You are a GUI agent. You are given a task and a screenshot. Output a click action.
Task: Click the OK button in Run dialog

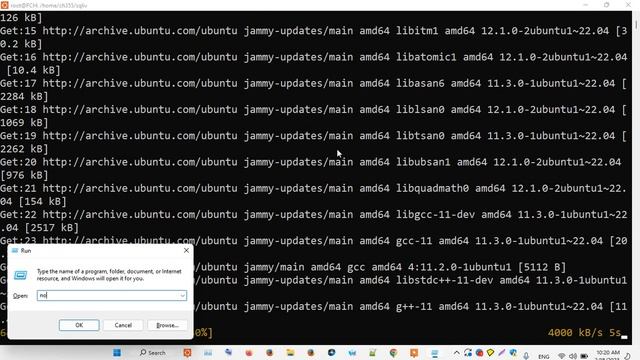click(79, 325)
